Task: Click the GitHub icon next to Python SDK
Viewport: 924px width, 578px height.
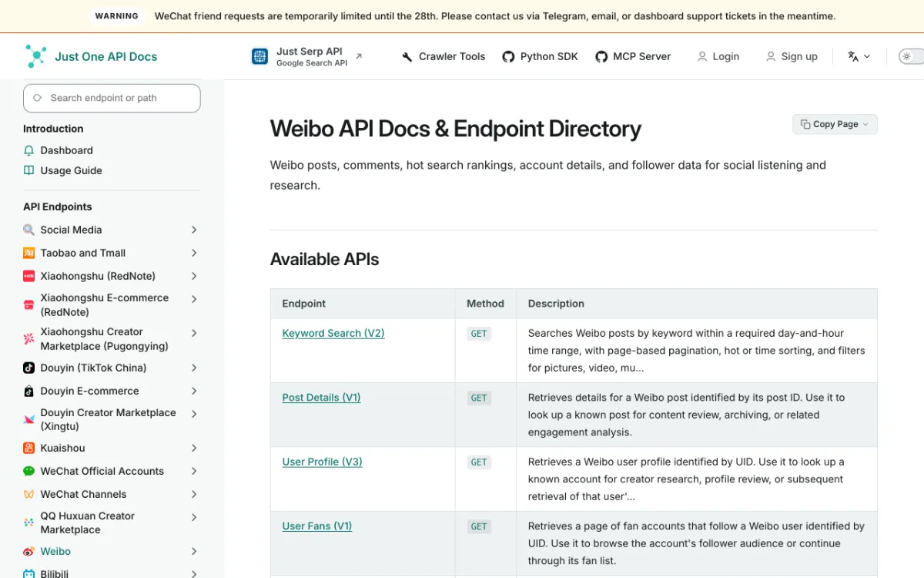Action: tap(508, 57)
